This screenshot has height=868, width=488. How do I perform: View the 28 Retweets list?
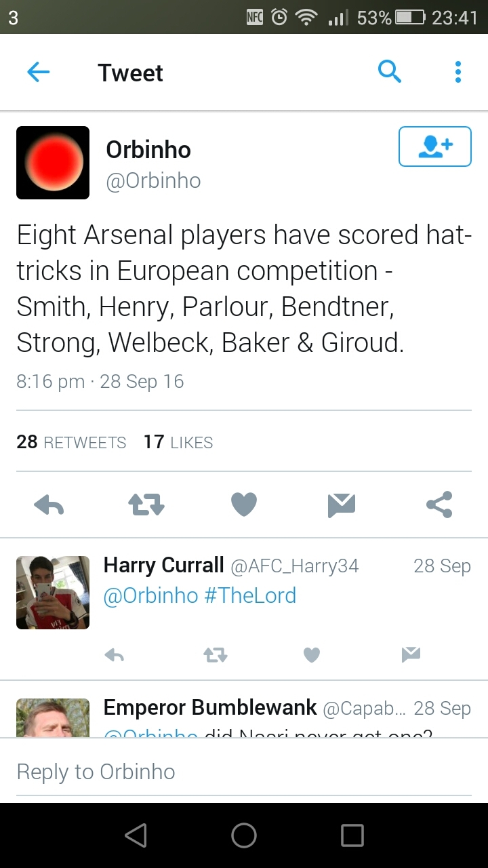pos(71,442)
